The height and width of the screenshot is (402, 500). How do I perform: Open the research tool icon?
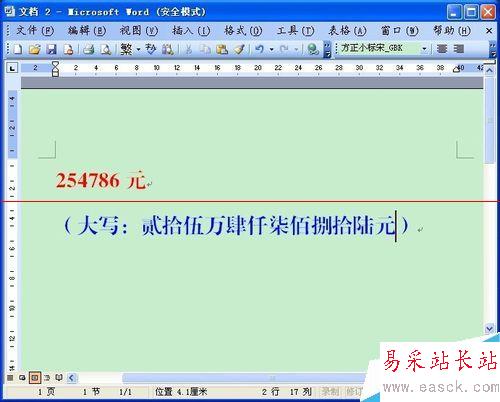point(167,49)
